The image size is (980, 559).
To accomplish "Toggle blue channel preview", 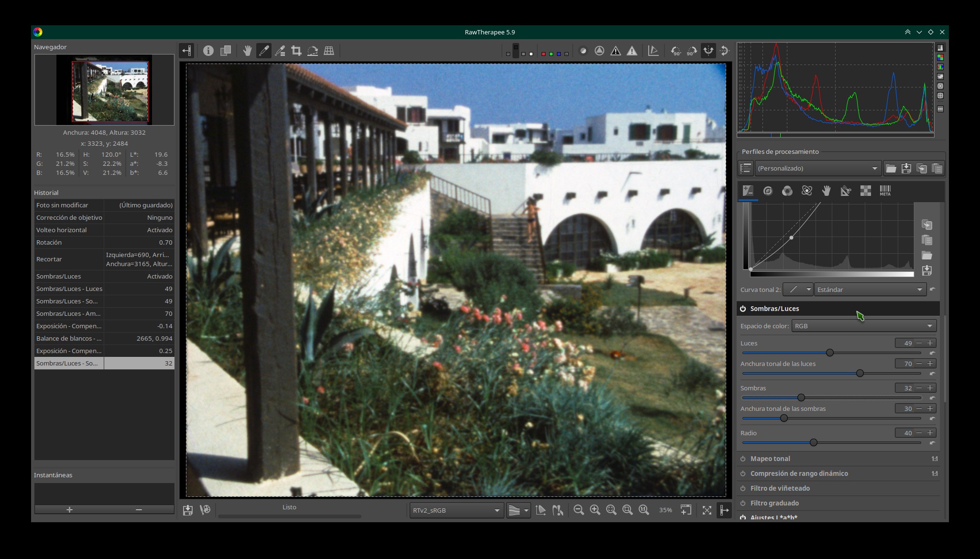I will click(558, 54).
